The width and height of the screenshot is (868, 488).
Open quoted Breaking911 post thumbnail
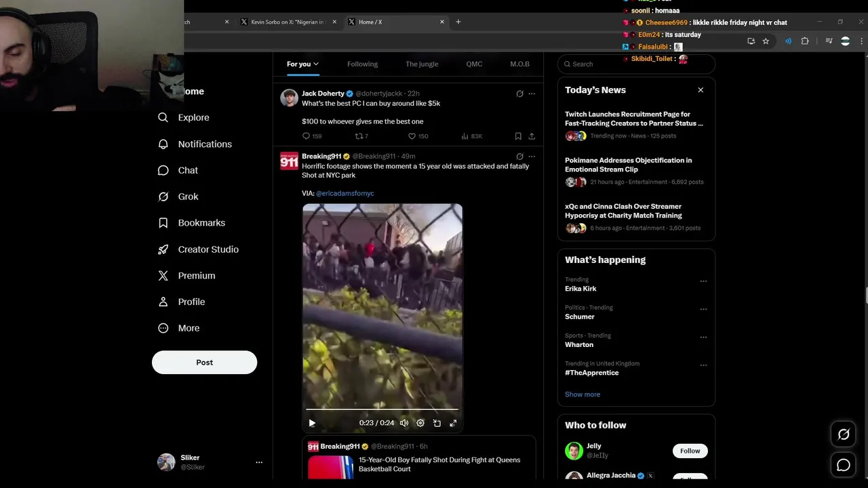point(331,467)
